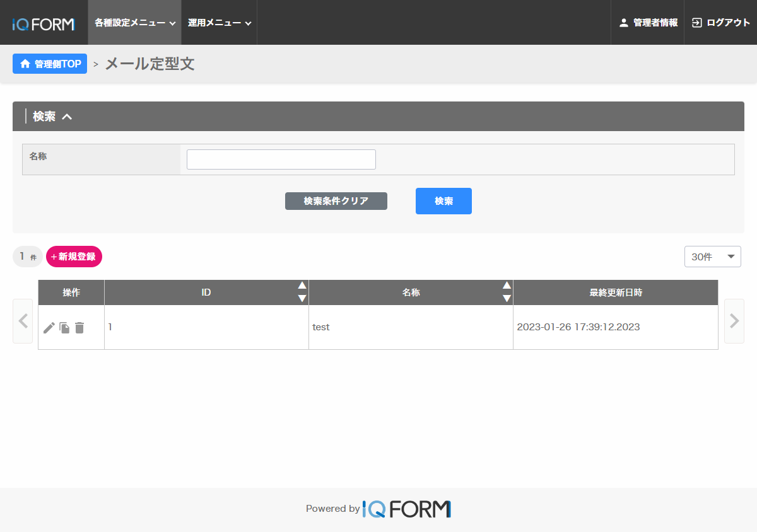Click the 検索条件クリア button
This screenshot has width=757, height=532.
(336, 201)
